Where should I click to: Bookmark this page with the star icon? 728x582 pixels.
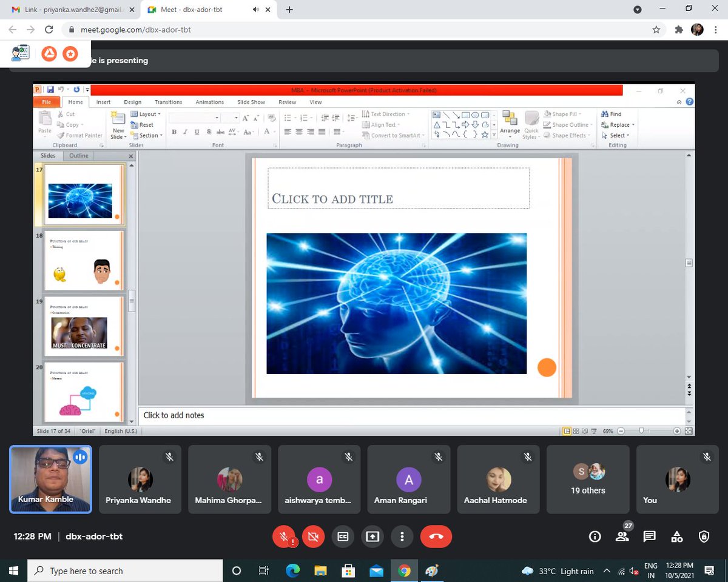[656, 29]
